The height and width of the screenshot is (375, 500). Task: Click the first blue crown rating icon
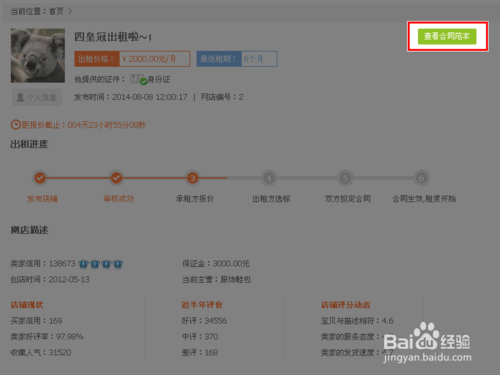point(83,264)
